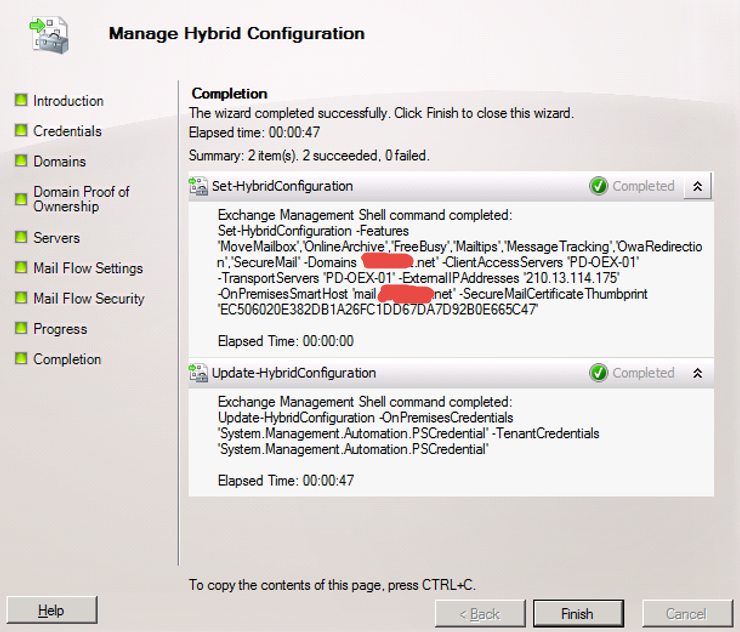Viewport: 740px width, 632px height.
Task: Select the Domains wizard step
Action: pos(59,161)
